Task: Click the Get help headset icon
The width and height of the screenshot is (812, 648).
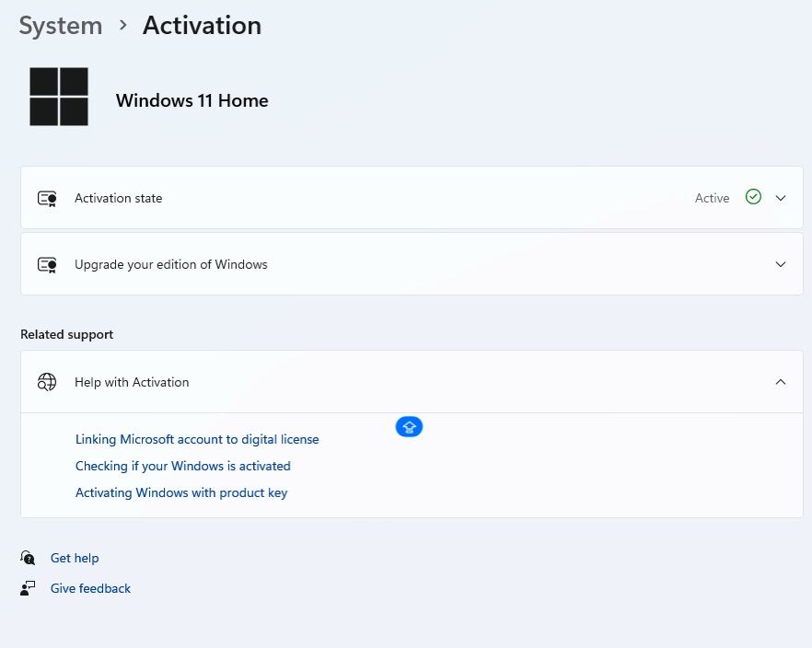Action: click(x=29, y=558)
